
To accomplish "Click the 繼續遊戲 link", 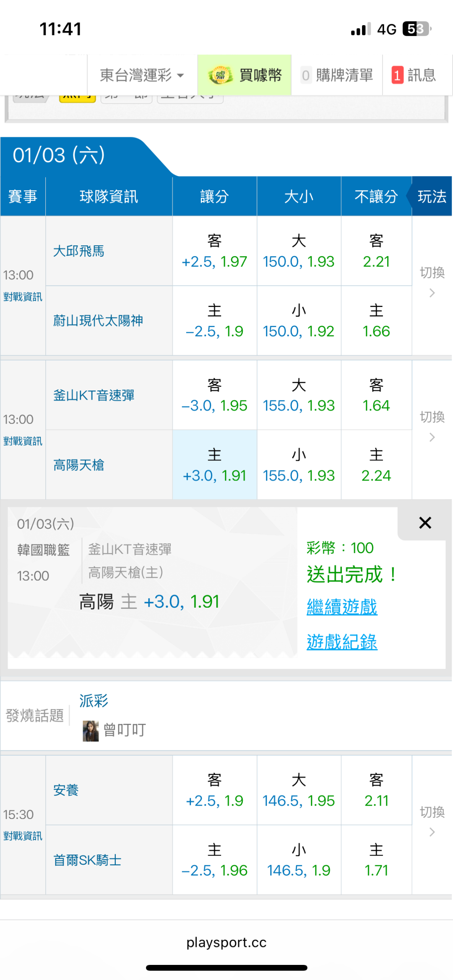I will tap(342, 607).
